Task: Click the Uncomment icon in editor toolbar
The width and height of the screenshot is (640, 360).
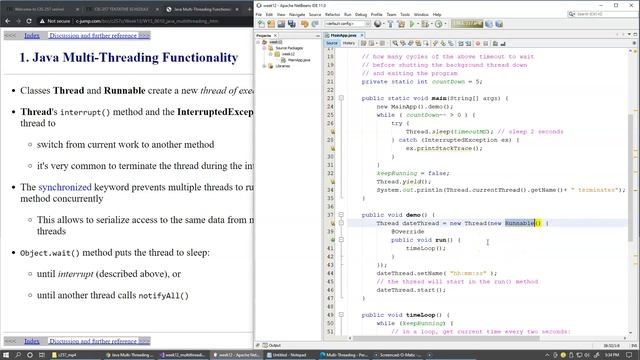Action: (x=503, y=43)
